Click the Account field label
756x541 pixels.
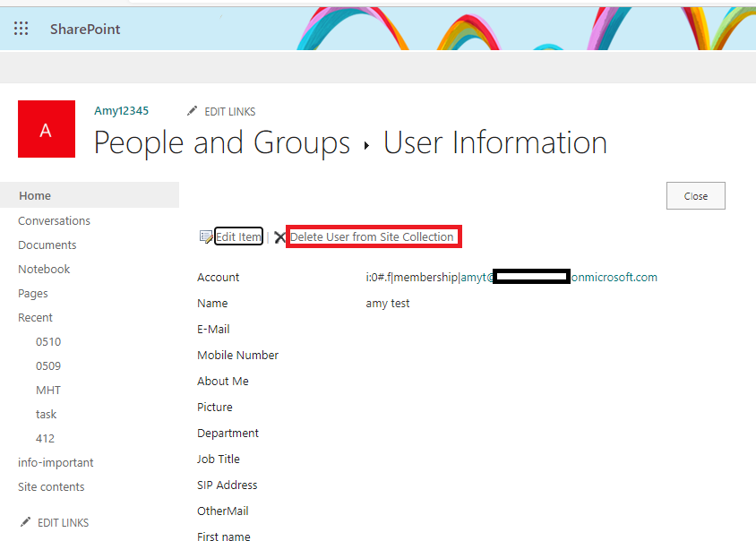[x=218, y=278]
